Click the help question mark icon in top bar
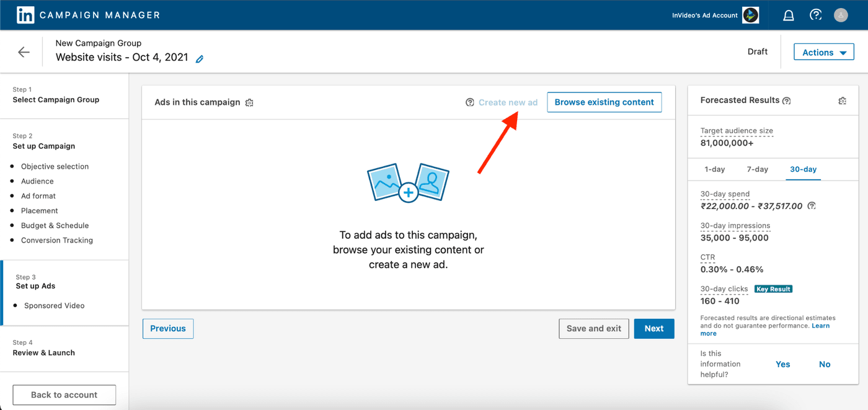The height and width of the screenshot is (410, 868). (x=815, y=14)
